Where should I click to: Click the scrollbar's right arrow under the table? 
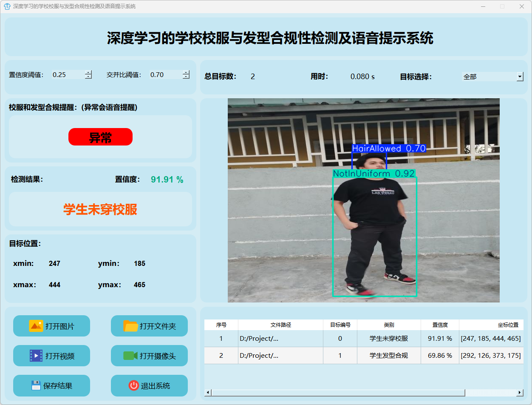520,392
